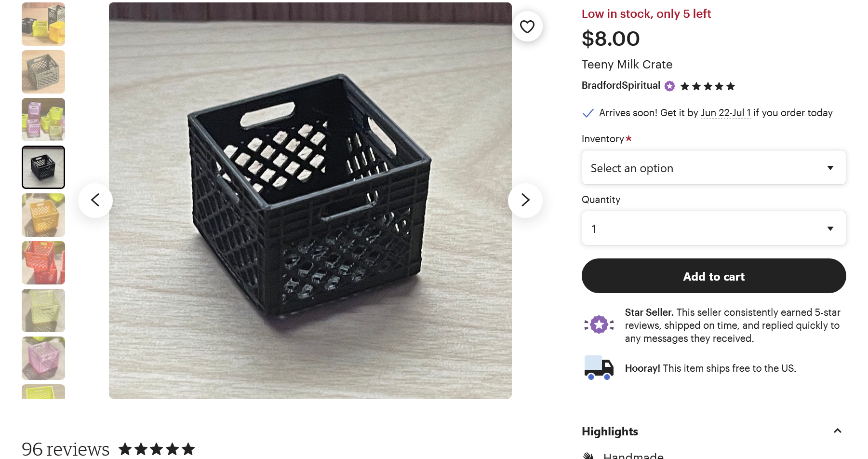Click the review stars next to 96 reviews
The width and height of the screenshot is (868, 459).
pyautogui.click(x=157, y=449)
